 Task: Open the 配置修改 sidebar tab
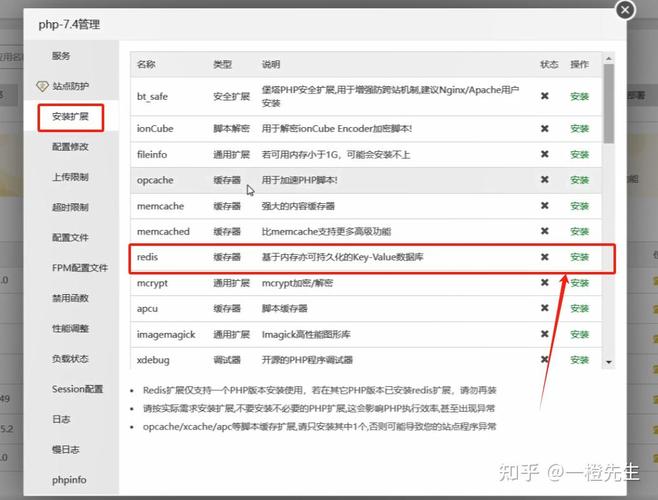(x=70, y=147)
